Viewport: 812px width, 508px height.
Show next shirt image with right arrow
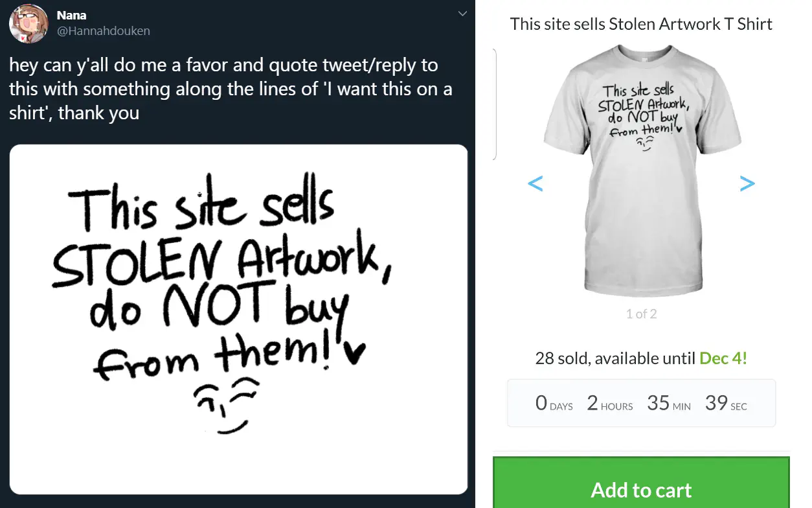tap(747, 183)
